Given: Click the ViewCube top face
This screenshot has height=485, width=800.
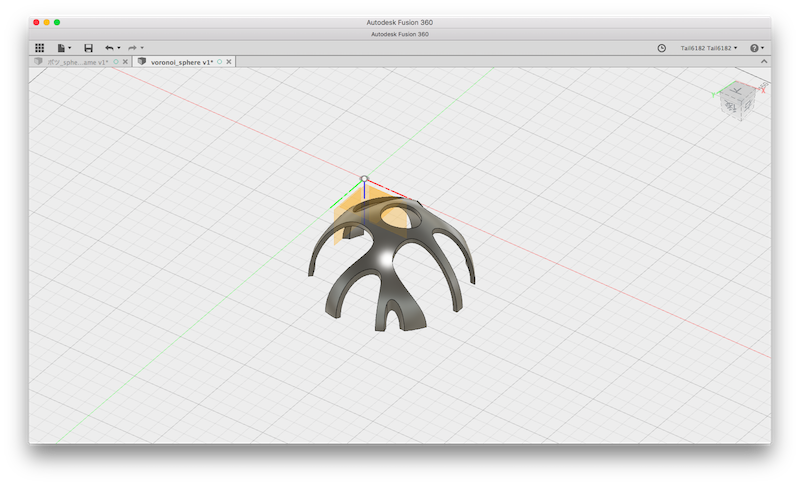Looking at the screenshot, I should pos(736,91).
